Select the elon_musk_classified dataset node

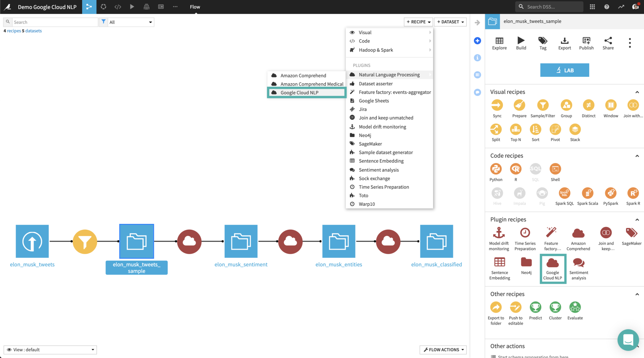tap(436, 241)
